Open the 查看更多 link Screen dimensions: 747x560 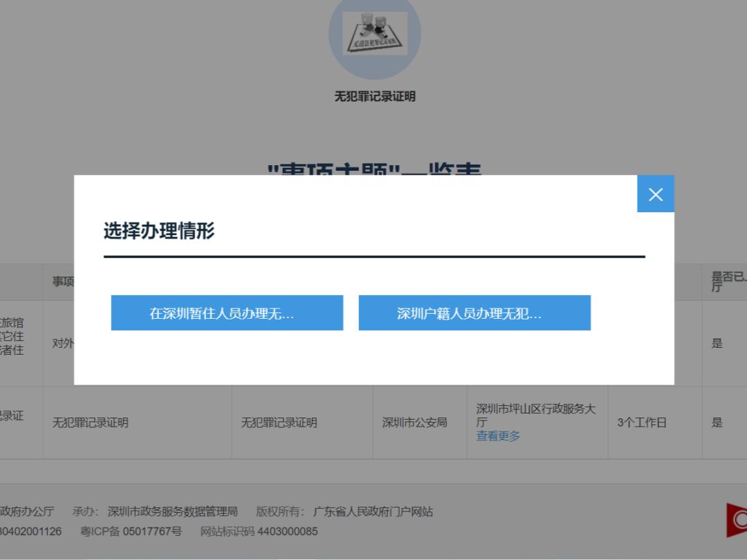point(498,436)
